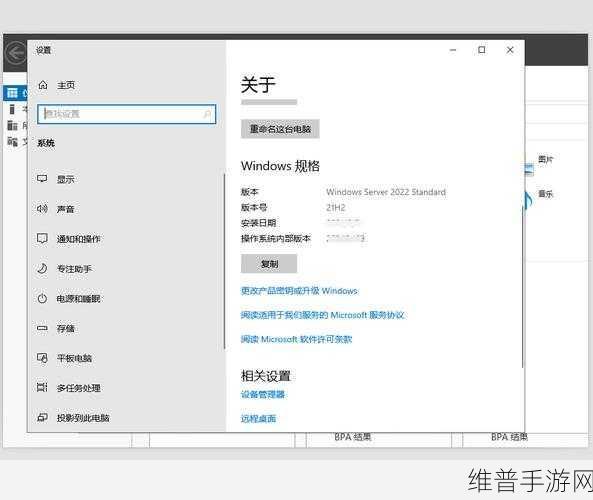Image resolution: width=593 pixels, height=500 pixels.
Task: Open Microsoft Services Agreement link
Action: tap(323, 315)
